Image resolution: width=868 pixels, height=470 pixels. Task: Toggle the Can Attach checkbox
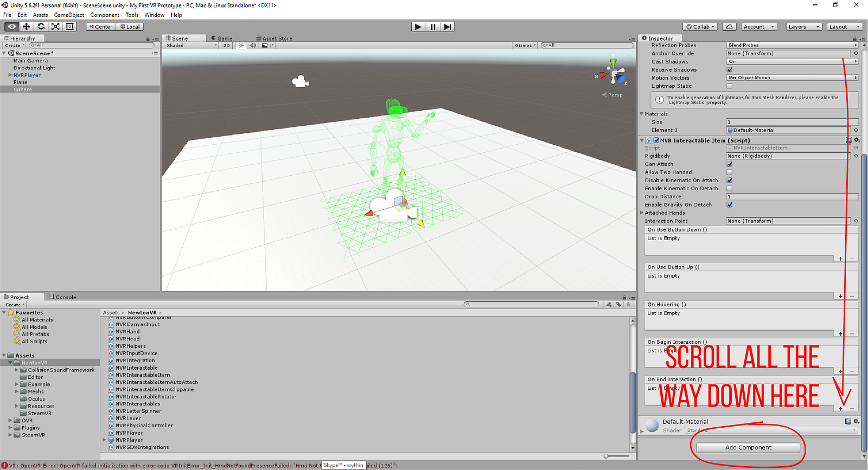coord(730,164)
